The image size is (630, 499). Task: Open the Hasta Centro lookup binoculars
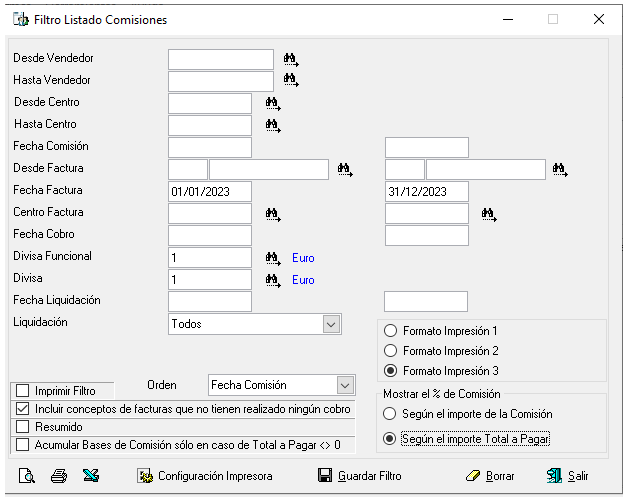[273, 126]
